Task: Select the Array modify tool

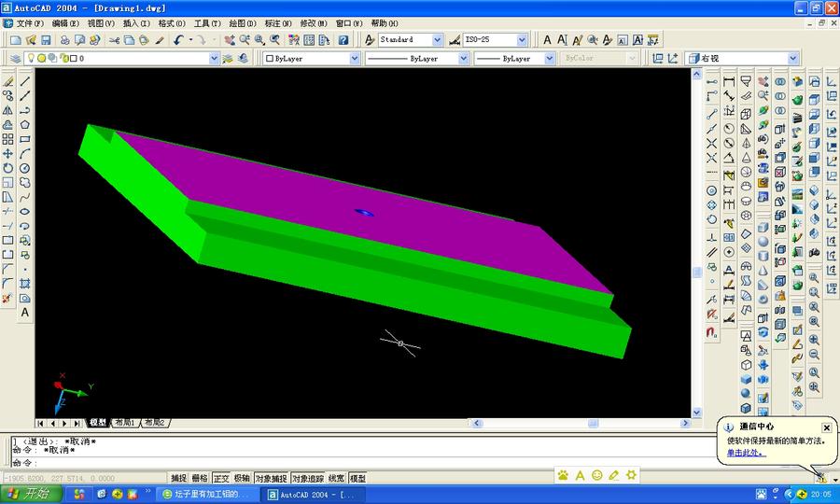Action: pos(8,139)
